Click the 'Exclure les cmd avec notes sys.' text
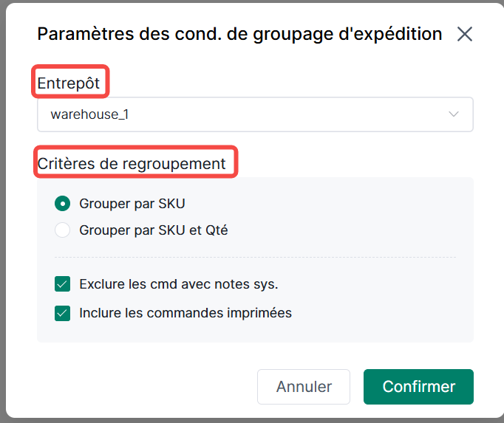 [178, 284]
